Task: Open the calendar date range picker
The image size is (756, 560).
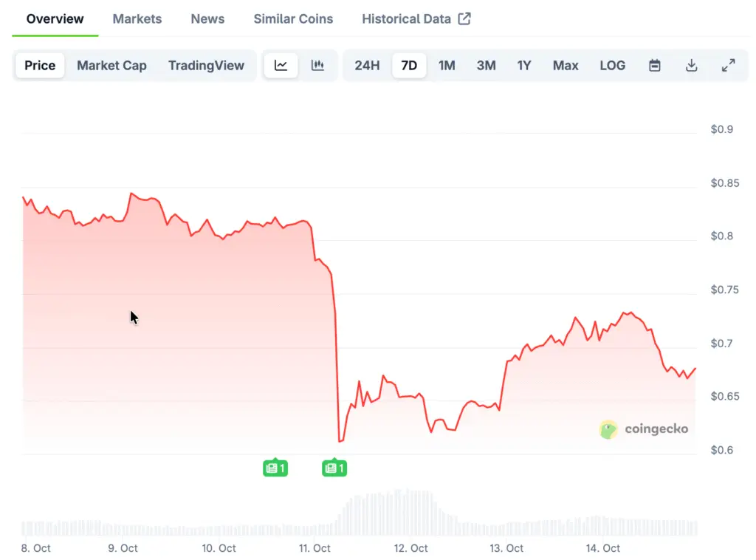Action: [655, 65]
